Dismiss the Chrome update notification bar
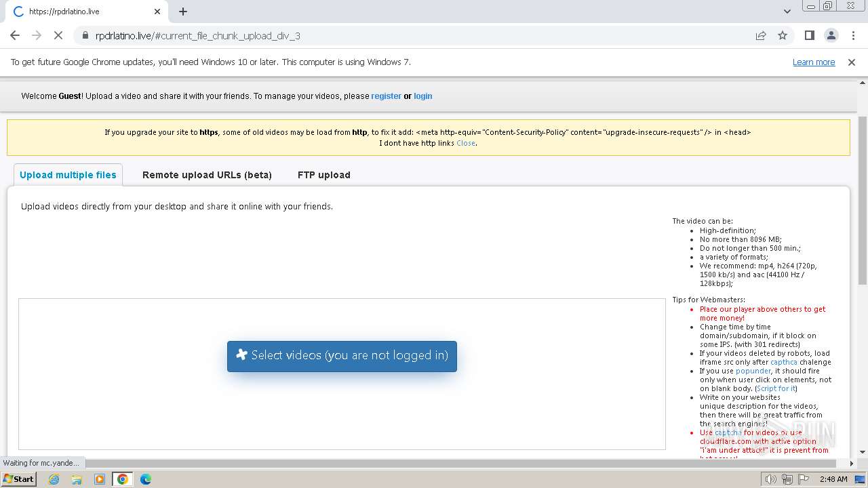The height and width of the screenshot is (488, 868). coord(852,62)
